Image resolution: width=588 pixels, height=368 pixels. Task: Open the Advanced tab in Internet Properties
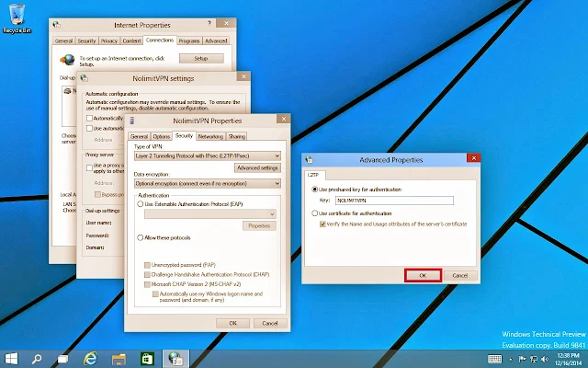[x=216, y=40]
